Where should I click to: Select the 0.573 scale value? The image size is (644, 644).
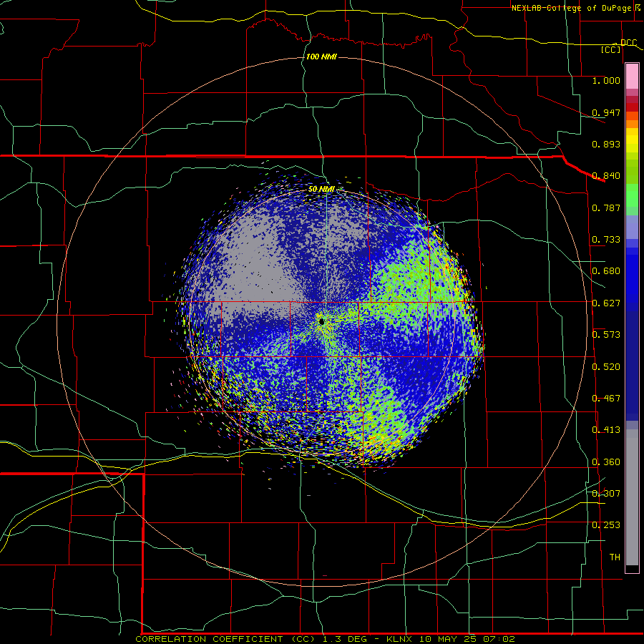point(606,335)
